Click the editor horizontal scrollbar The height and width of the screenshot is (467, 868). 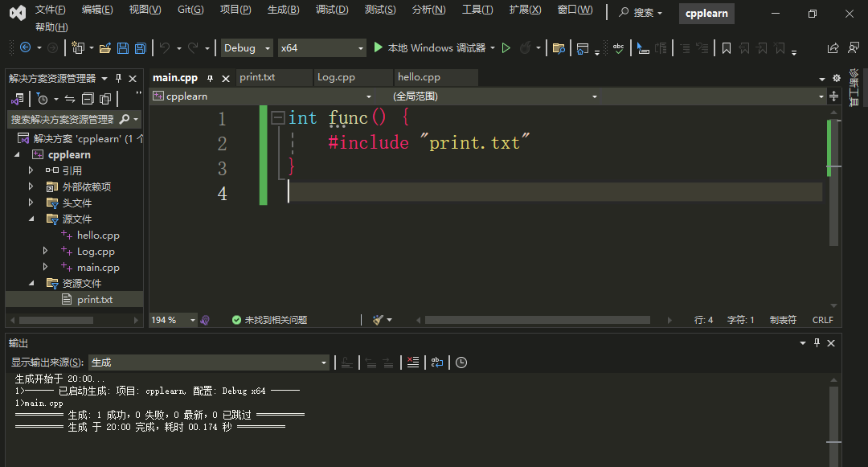point(537,320)
